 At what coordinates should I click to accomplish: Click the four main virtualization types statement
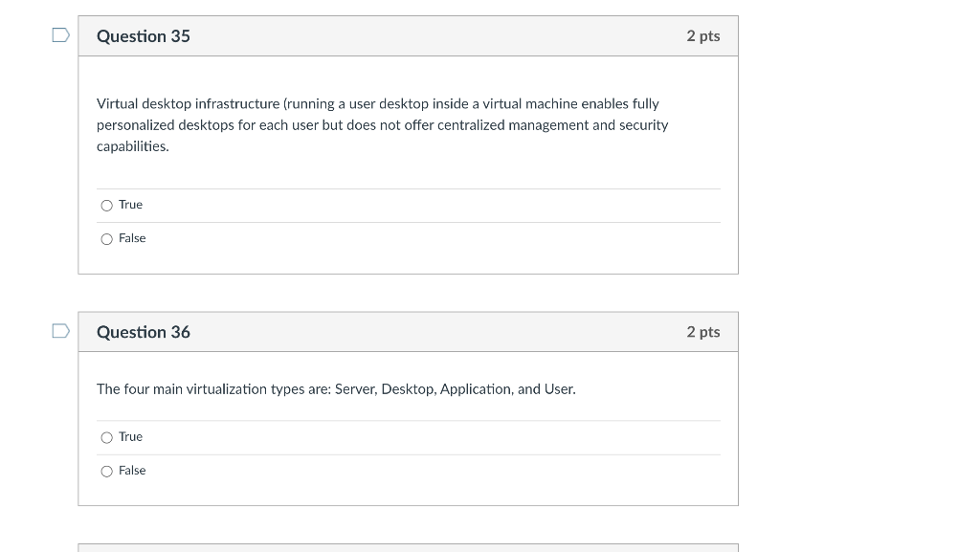tap(336, 388)
